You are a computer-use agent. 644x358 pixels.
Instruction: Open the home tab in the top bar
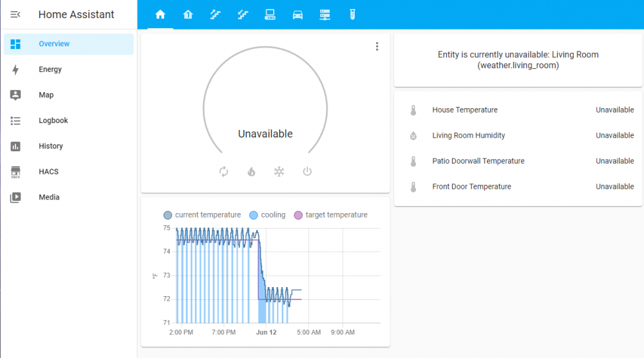tap(160, 15)
